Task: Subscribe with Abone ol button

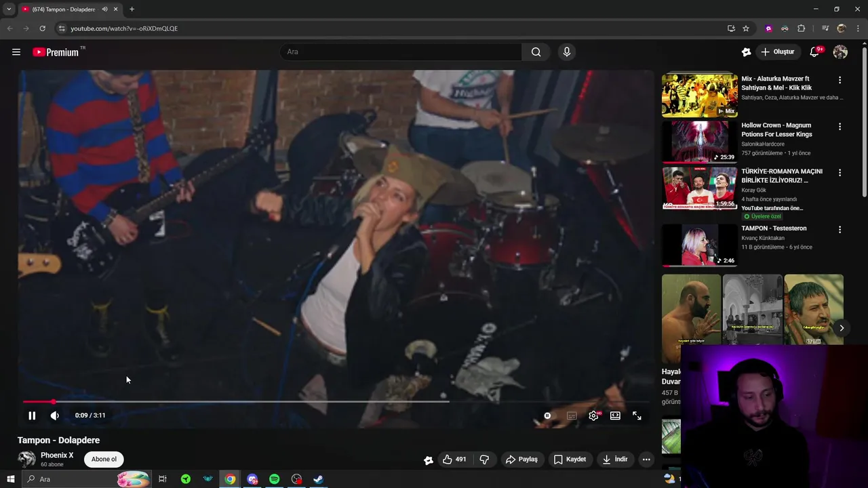Action: [104, 460]
